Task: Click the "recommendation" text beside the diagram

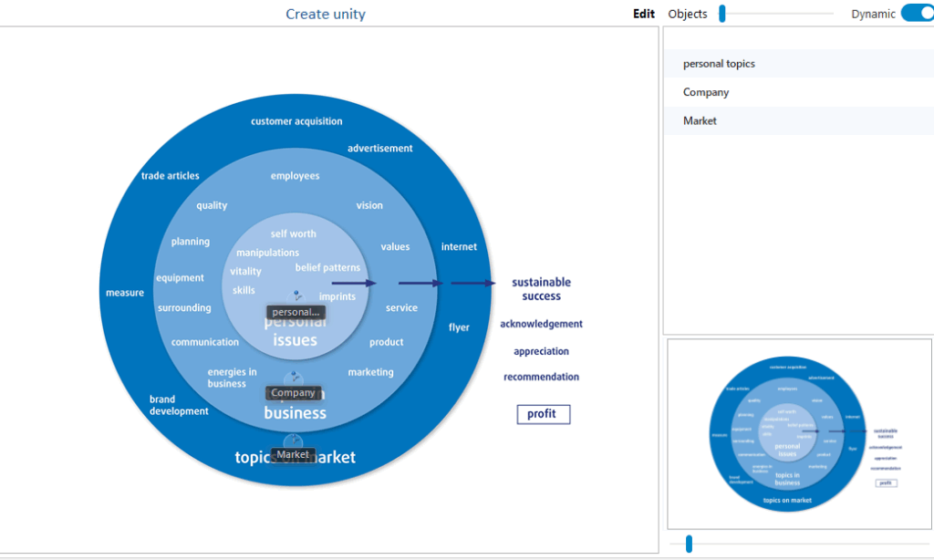Action: tap(541, 377)
